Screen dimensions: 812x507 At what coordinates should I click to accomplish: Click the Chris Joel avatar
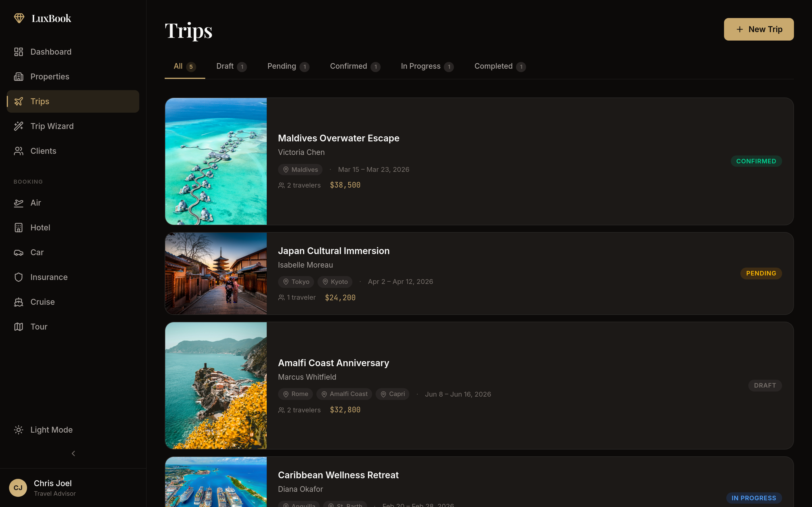[18, 488]
